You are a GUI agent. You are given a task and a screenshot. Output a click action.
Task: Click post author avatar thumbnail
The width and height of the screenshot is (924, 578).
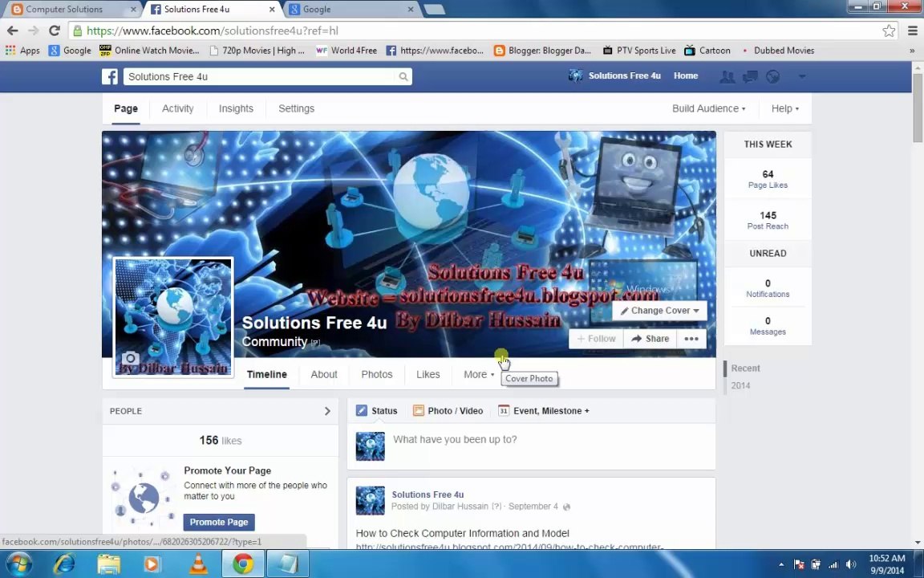point(370,501)
